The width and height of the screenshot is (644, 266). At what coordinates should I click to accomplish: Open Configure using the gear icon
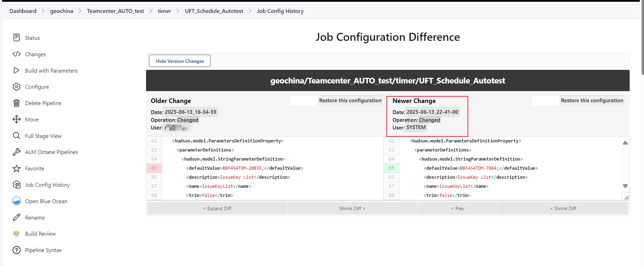click(x=16, y=87)
